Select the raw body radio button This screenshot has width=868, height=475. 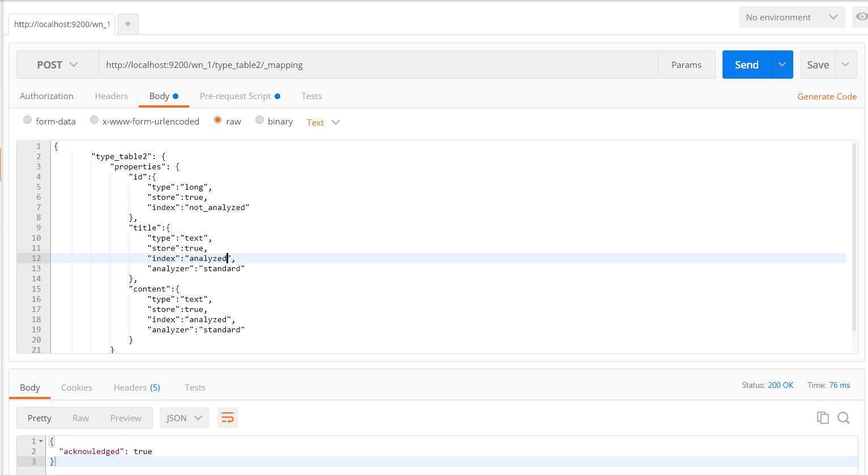217,120
